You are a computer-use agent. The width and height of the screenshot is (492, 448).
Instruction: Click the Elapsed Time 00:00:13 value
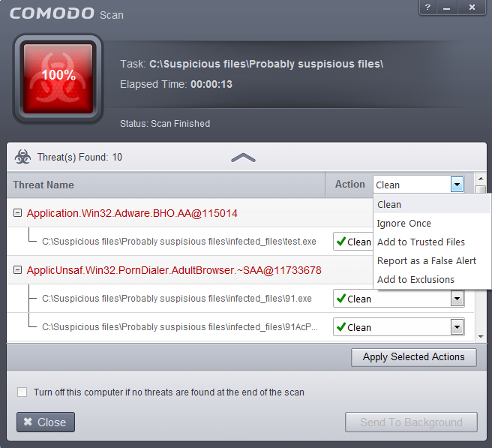211,84
